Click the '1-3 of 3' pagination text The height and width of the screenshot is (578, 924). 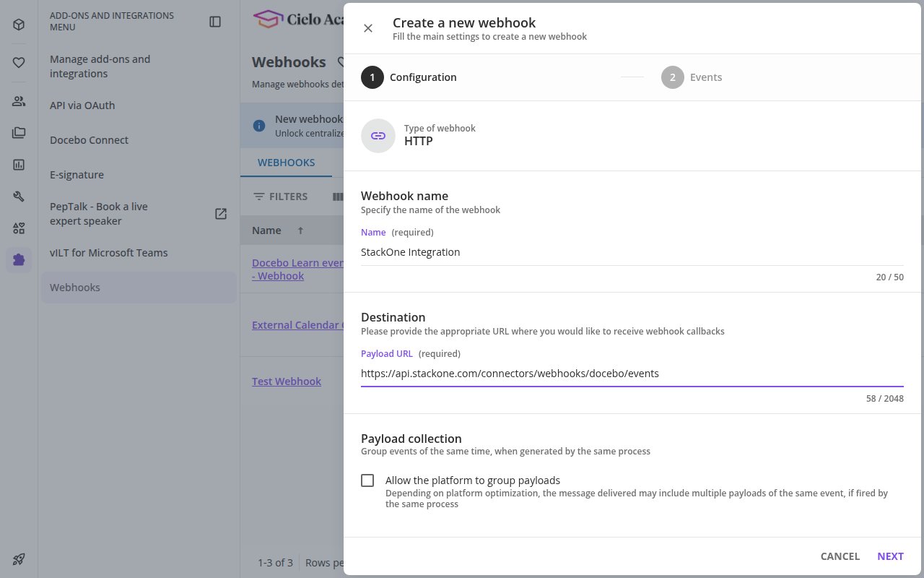point(275,563)
